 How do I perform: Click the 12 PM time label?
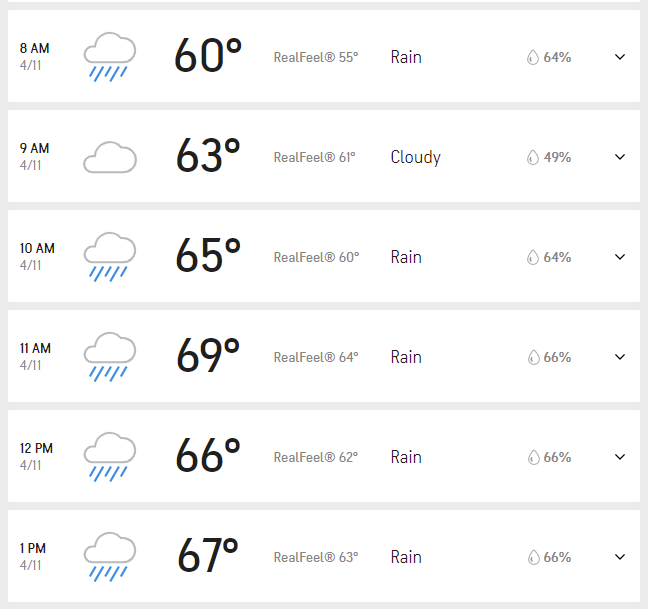[36, 449]
